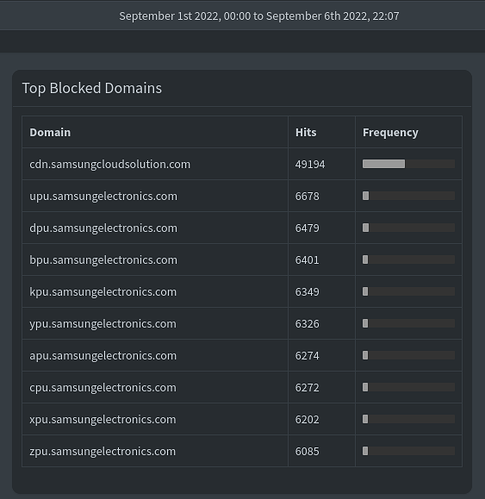Image resolution: width=485 pixels, height=499 pixels.
Task: Open apu.samsungelectronics.com domain link
Action: click(103, 356)
